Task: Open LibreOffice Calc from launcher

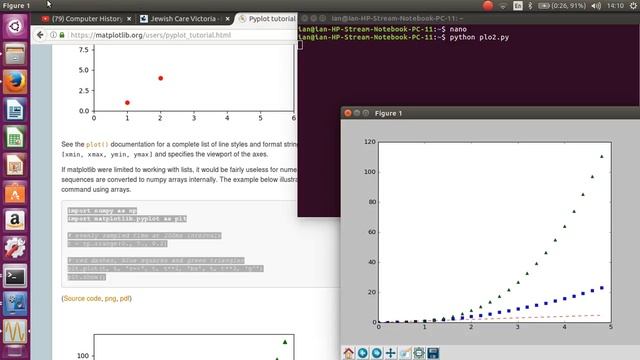Action: (x=15, y=138)
